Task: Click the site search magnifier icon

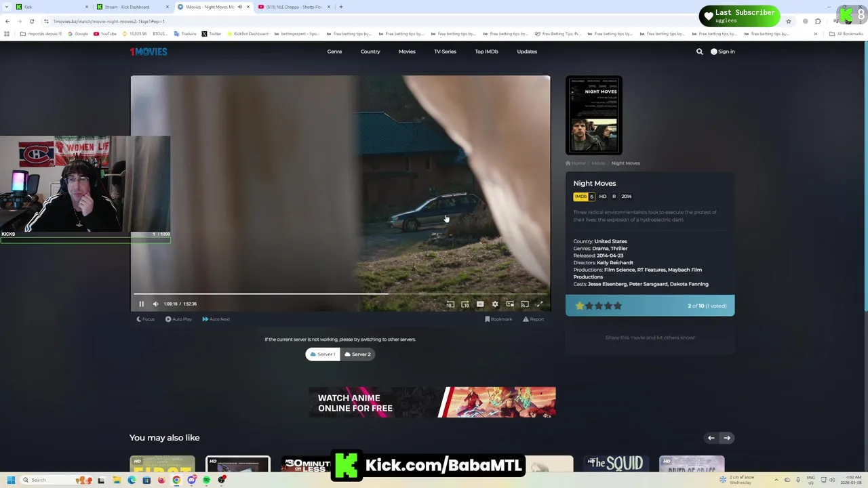Action: [700, 52]
